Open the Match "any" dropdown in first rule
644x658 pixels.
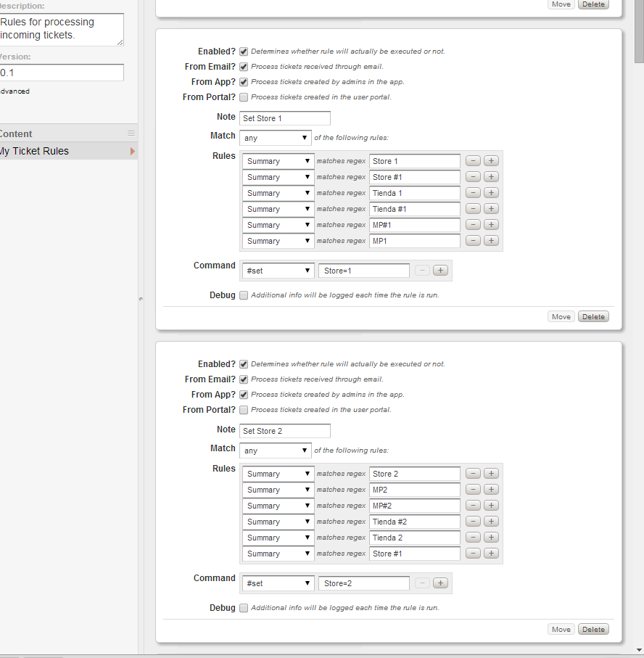coord(275,137)
